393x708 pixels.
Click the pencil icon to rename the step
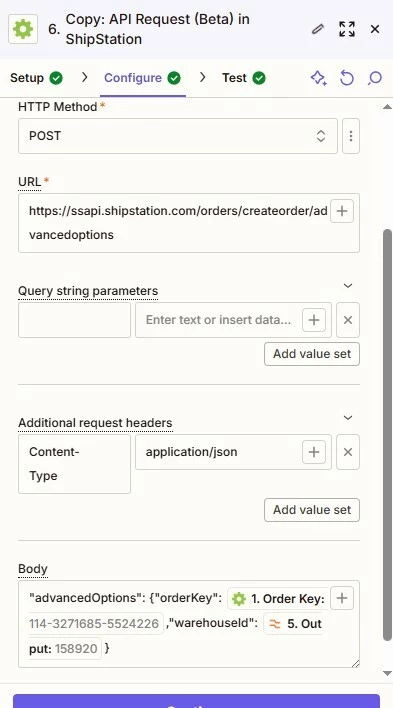pos(318,29)
